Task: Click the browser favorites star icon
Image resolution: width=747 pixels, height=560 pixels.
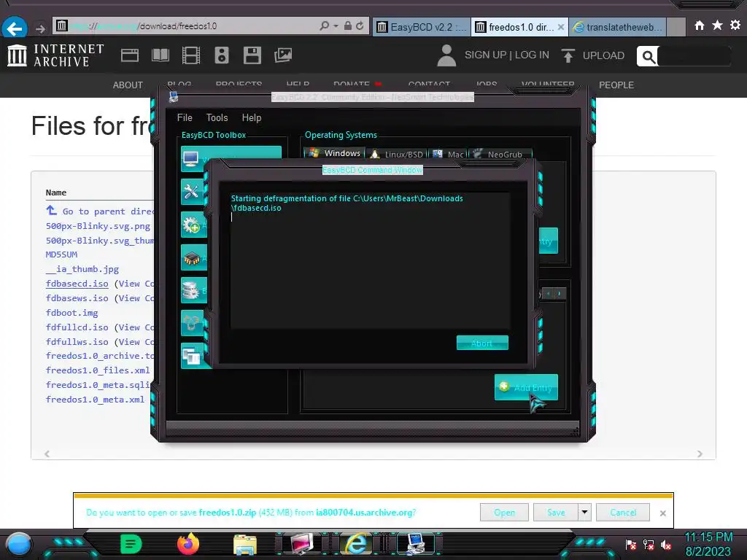Action: [717, 26]
